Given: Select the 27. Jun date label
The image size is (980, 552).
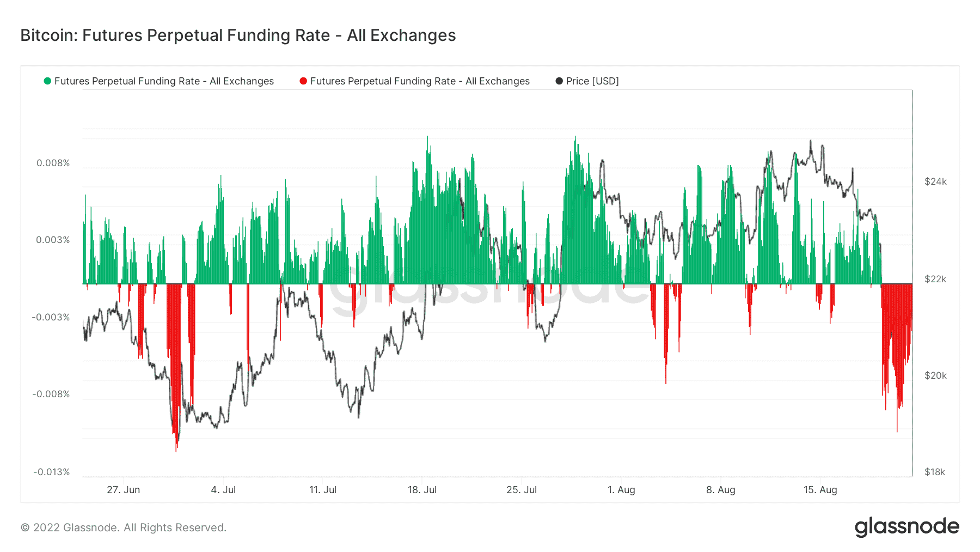Looking at the screenshot, I should [x=124, y=490].
